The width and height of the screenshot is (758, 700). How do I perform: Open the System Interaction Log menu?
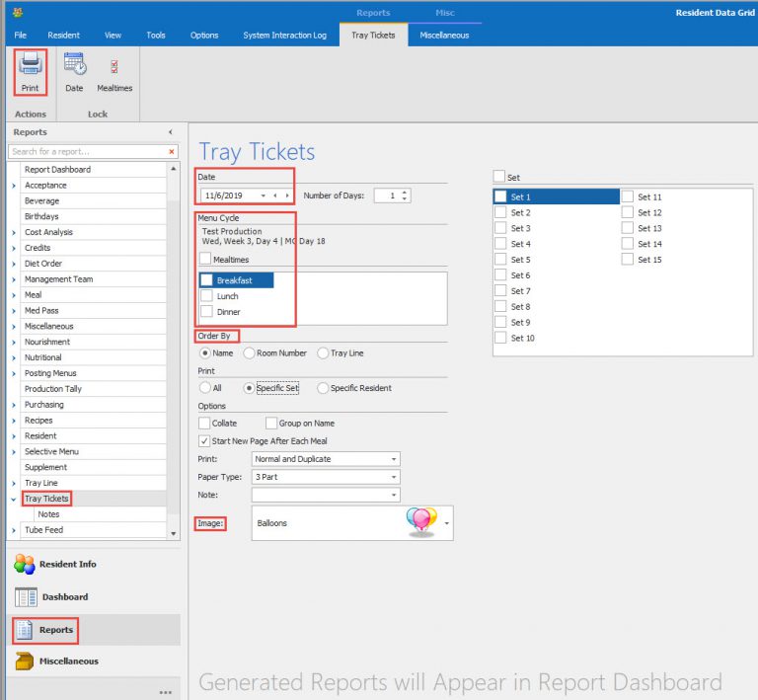click(x=284, y=36)
